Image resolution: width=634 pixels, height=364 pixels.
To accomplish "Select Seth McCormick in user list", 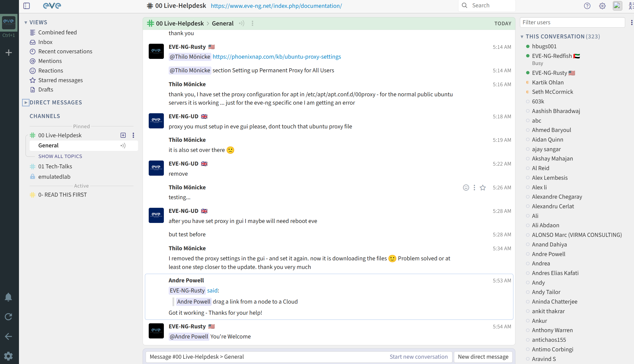I will click(553, 92).
